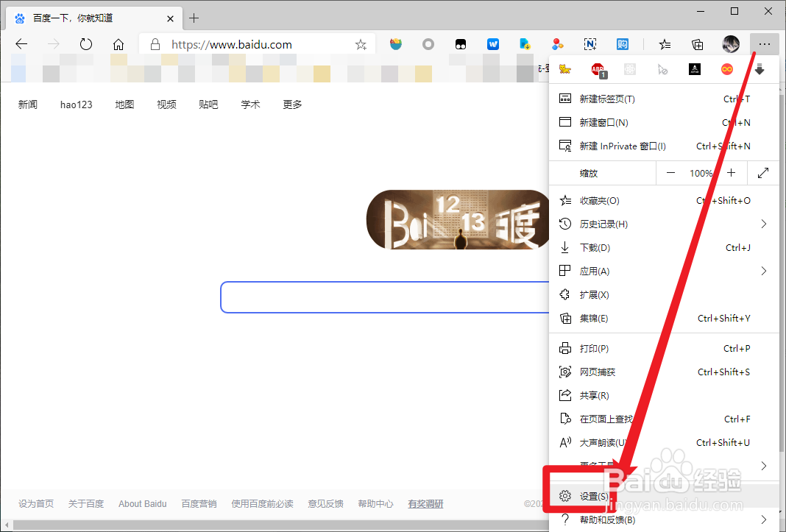Viewport: 786px width, 532px height.
Task: Close the three-dots settings menu button
Action: point(764,45)
